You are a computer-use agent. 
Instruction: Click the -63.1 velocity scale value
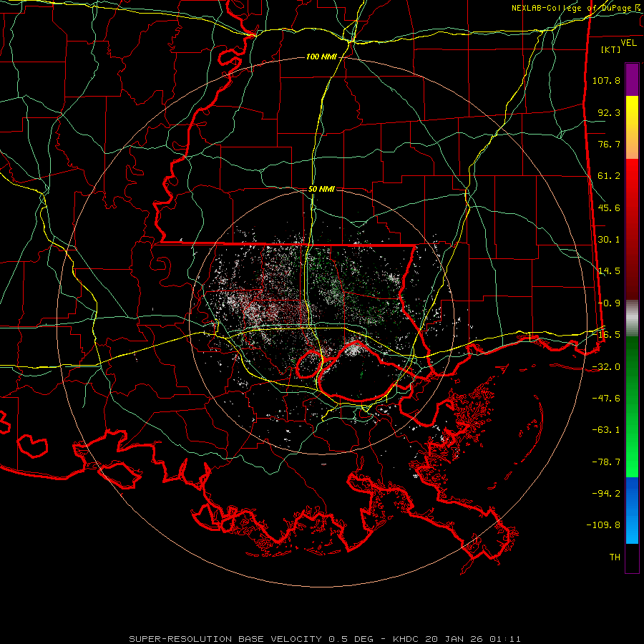(606, 430)
